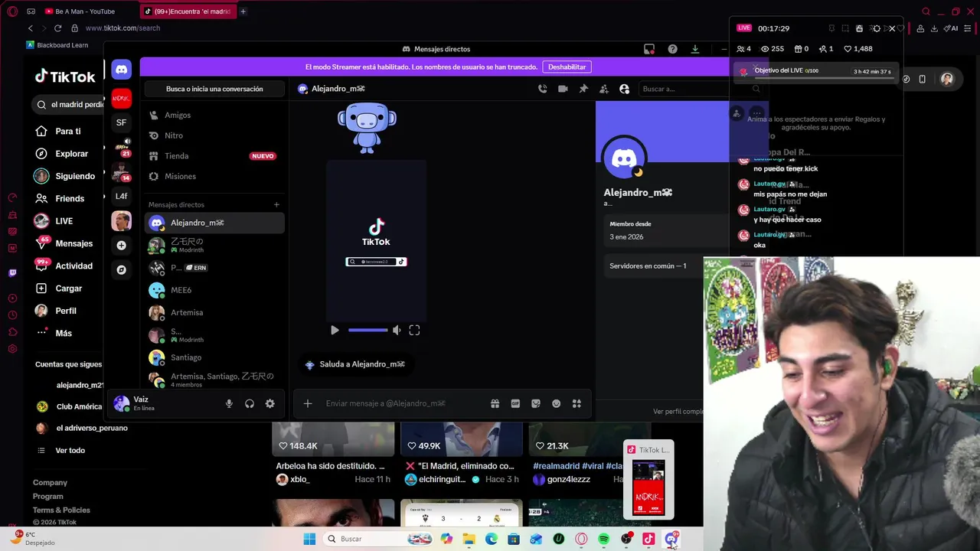The height and width of the screenshot is (551, 980).
Task: Open File Explorer from the taskbar
Action: click(x=469, y=539)
